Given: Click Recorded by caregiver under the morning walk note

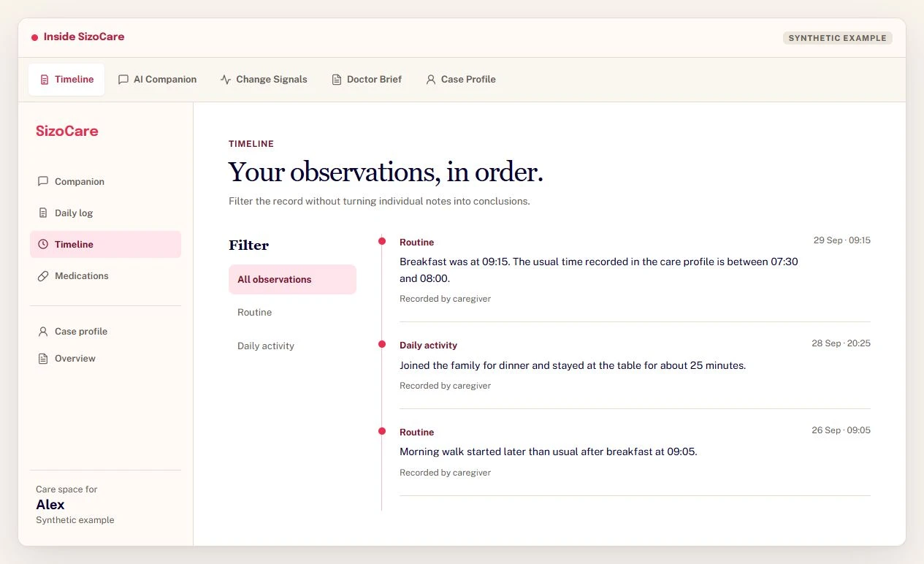Looking at the screenshot, I should pyautogui.click(x=445, y=472).
